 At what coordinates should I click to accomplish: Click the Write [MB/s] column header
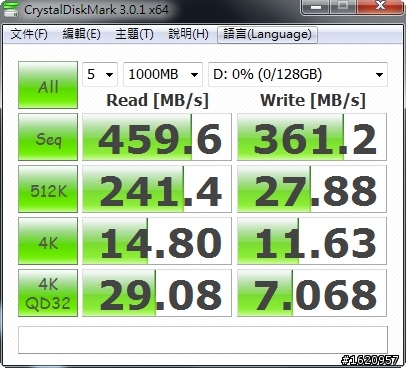[x=313, y=100]
